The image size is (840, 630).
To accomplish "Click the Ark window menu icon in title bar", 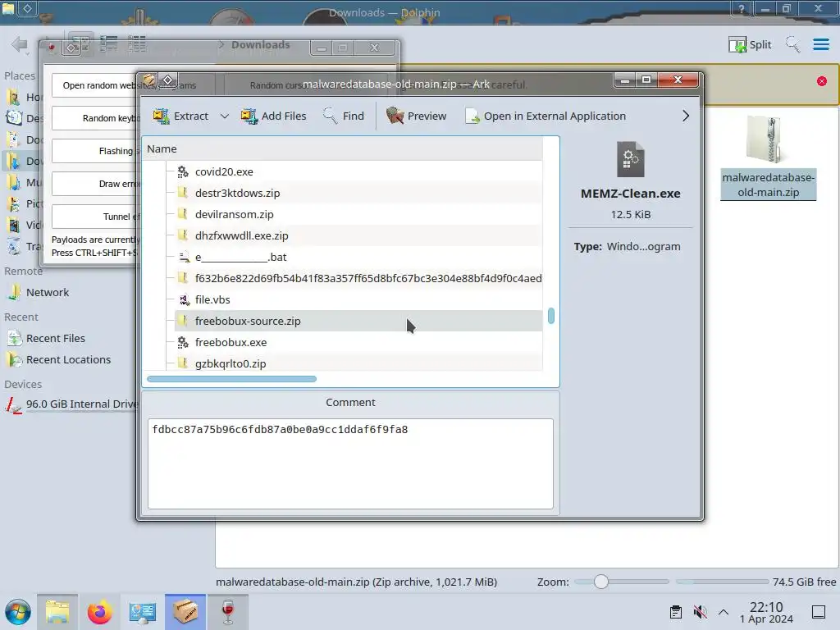I will point(149,80).
